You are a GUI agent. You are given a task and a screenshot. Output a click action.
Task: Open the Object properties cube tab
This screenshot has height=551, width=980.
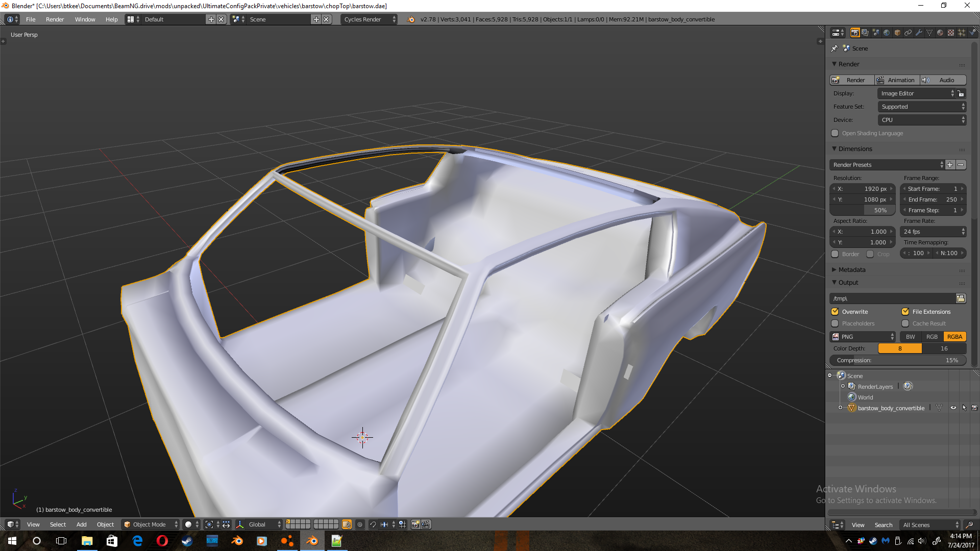point(897,33)
